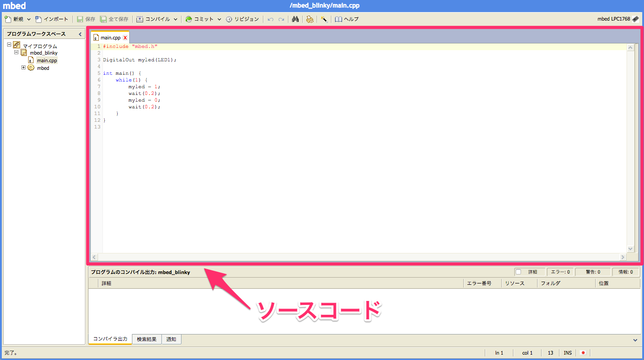Open the コンパイル dropdown arrow
This screenshot has width=644, height=360.
click(176, 19)
